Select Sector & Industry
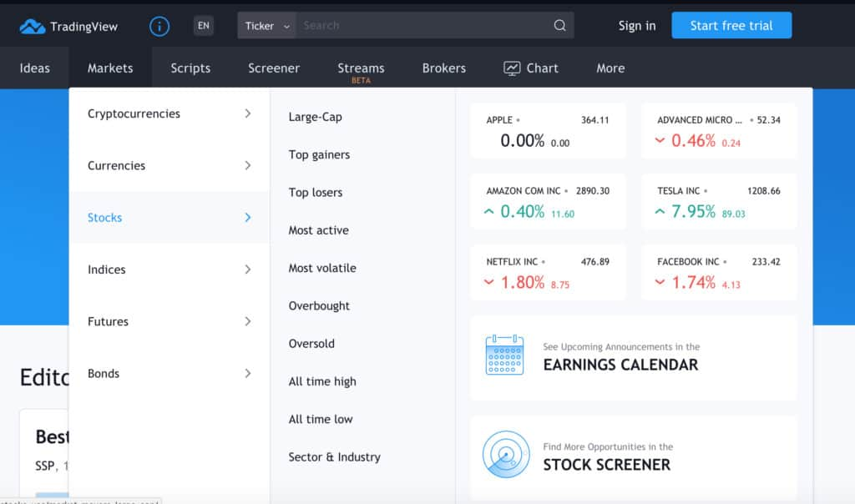Screen dimensions: 855x504 click(x=334, y=456)
